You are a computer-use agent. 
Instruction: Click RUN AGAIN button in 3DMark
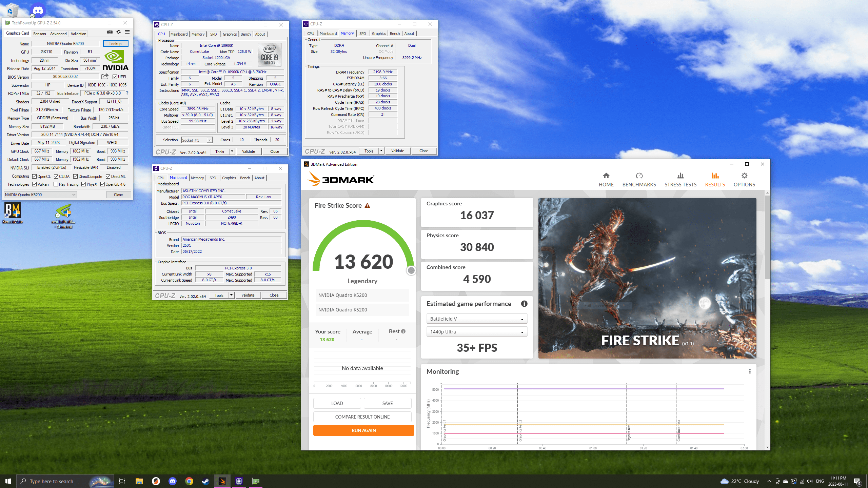pyautogui.click(x=363, y=430)
